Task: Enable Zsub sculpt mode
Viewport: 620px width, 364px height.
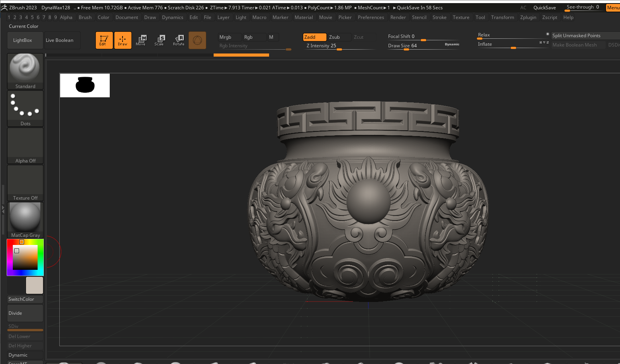Action: click(x=338, y=37)
